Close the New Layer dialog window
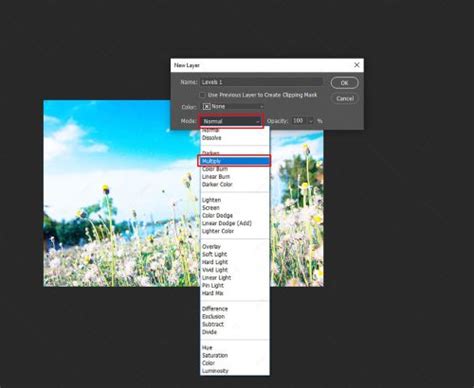474x388 pixels. point(357,65)
